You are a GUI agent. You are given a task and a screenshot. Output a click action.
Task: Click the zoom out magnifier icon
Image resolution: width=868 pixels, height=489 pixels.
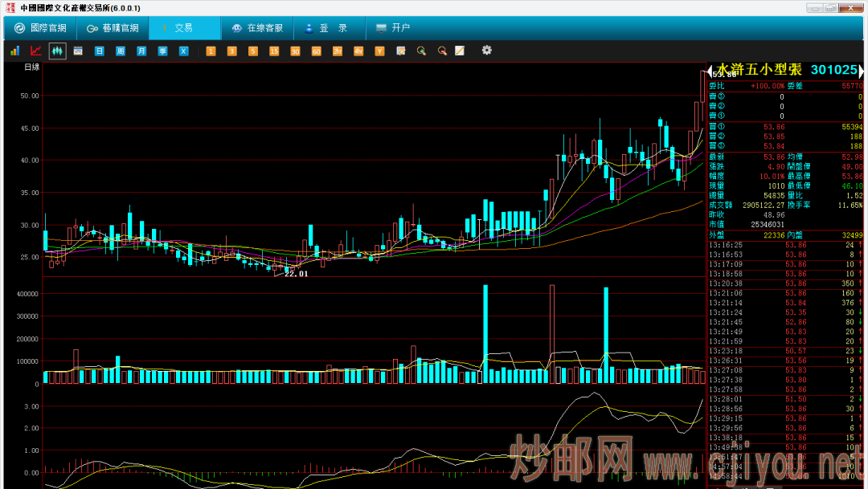441,51
